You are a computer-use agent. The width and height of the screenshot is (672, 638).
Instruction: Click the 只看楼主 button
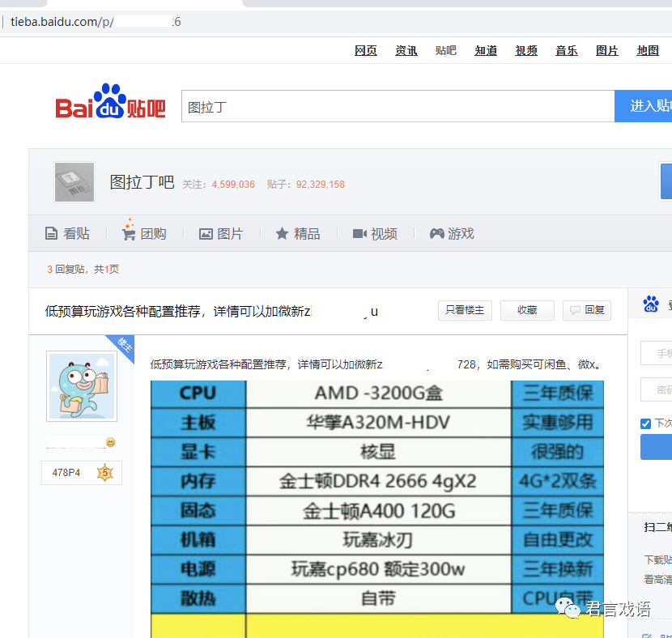[x=465, y=310]
